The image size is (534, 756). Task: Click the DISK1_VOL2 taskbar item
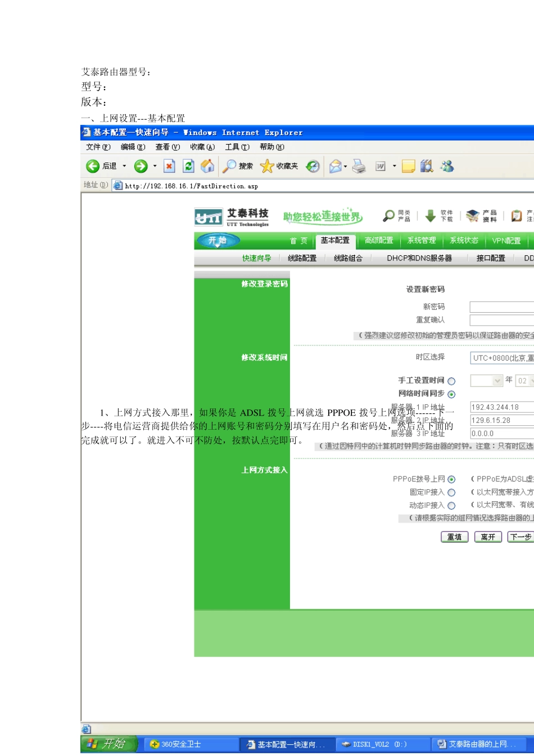(383, 744)
